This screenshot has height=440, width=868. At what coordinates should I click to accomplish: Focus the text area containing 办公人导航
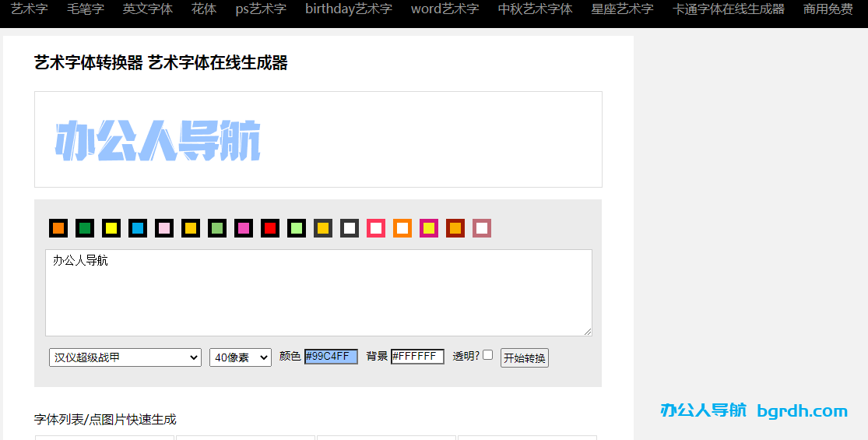click(x=318, y=293)
